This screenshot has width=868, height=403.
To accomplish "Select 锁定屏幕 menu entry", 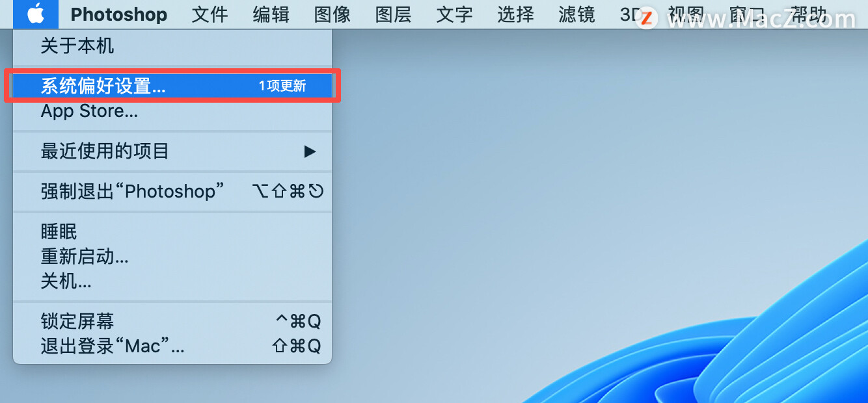I will coord(172,321).
